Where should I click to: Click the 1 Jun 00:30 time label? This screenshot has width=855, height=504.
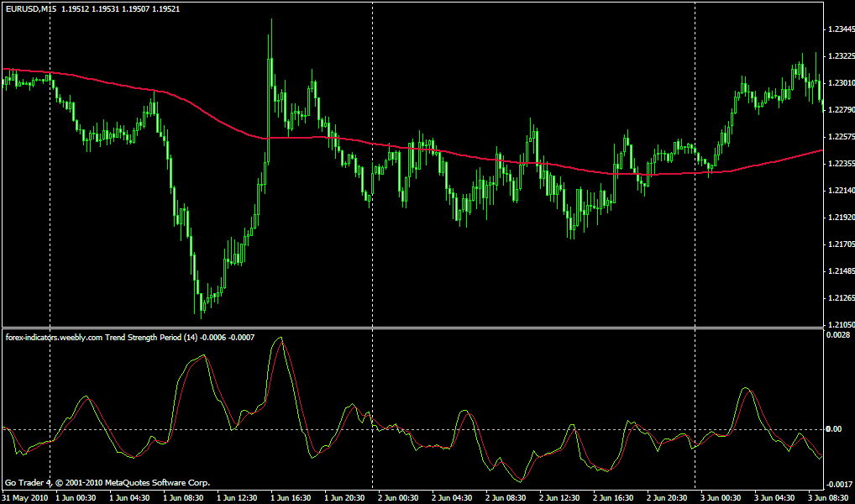76,497
